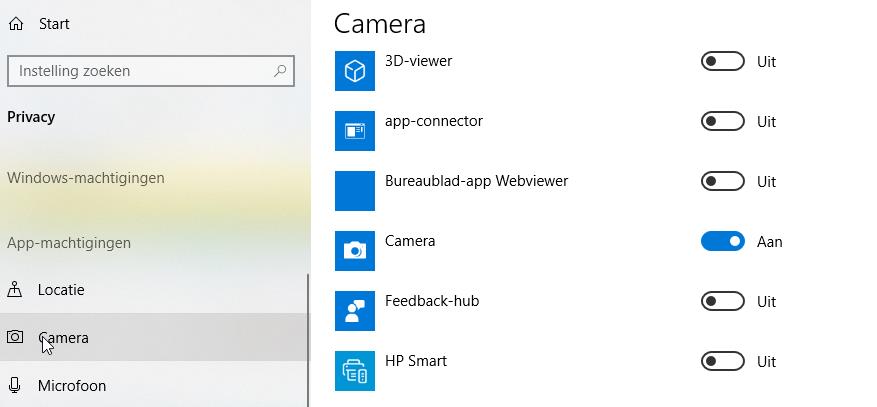
Task: Select Microfoon in the sidebar
Action: point(71,386)
